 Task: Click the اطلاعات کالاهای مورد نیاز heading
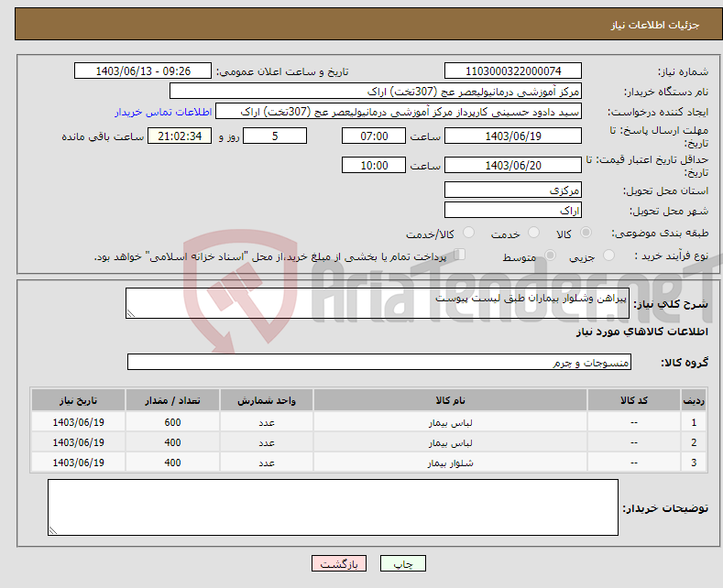(x=641, y=332)
